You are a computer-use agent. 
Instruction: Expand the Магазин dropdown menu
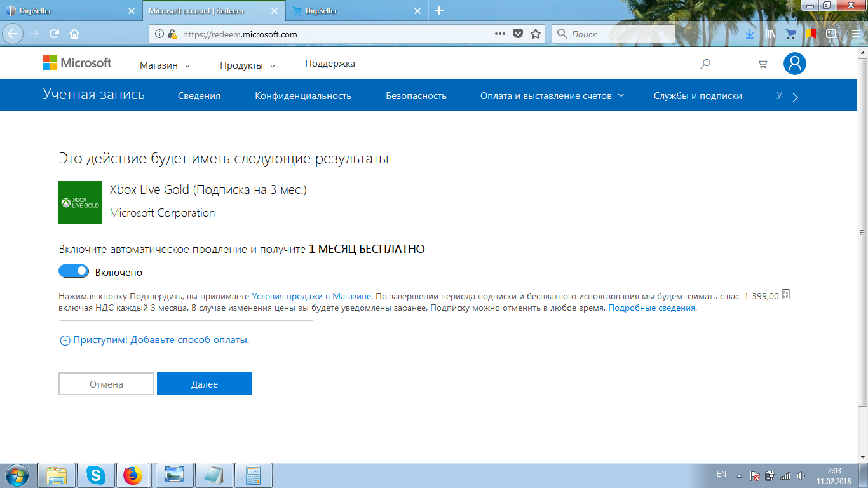point(165,65)
